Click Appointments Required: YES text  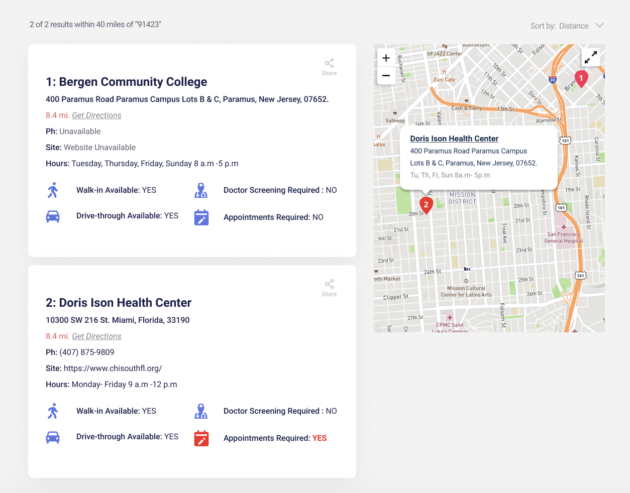275,438
